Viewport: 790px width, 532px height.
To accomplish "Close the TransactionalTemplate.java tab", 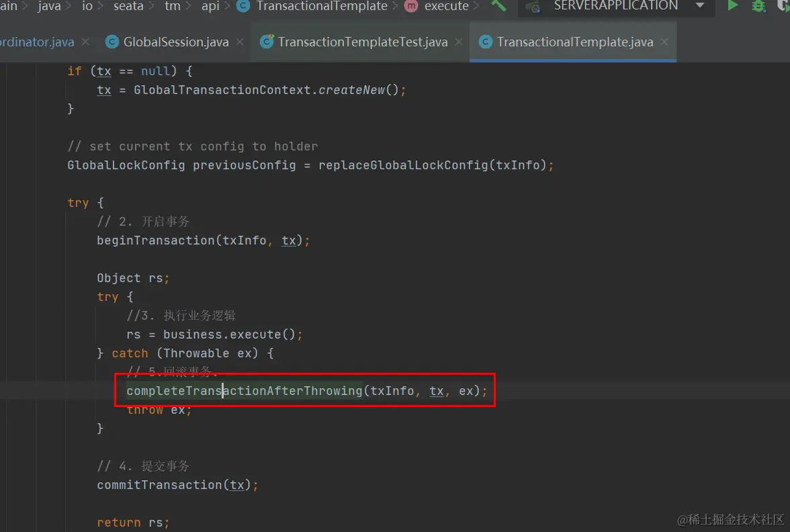I will (664, 42).
